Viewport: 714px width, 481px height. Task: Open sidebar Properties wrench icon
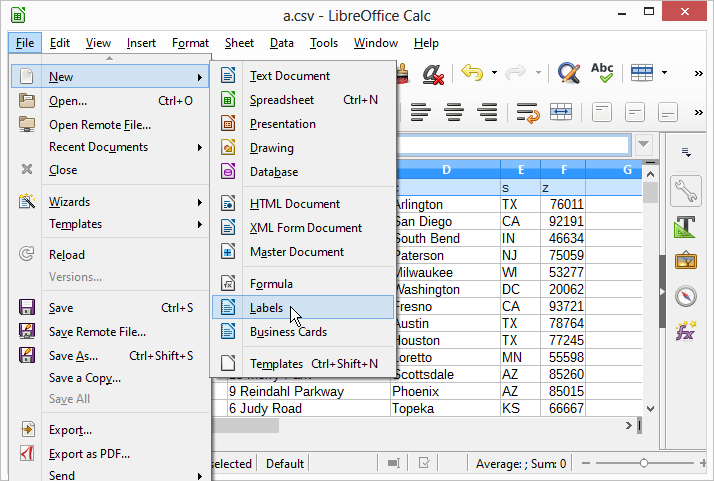click(686, 191)
